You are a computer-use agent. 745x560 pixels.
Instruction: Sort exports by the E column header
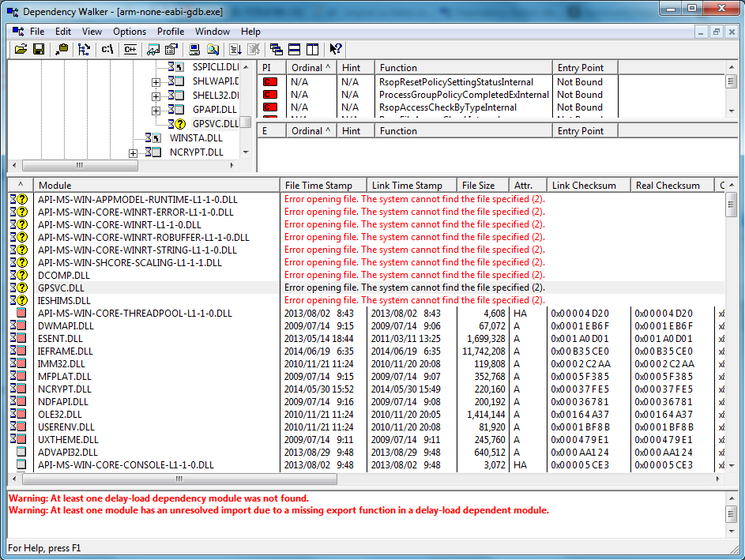tap(271, 130)
